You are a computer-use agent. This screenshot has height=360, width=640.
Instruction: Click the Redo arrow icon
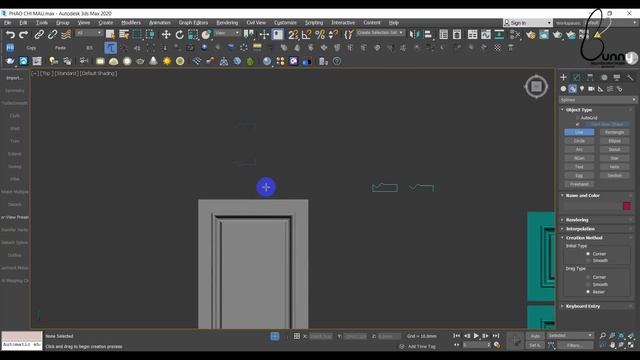24,35
